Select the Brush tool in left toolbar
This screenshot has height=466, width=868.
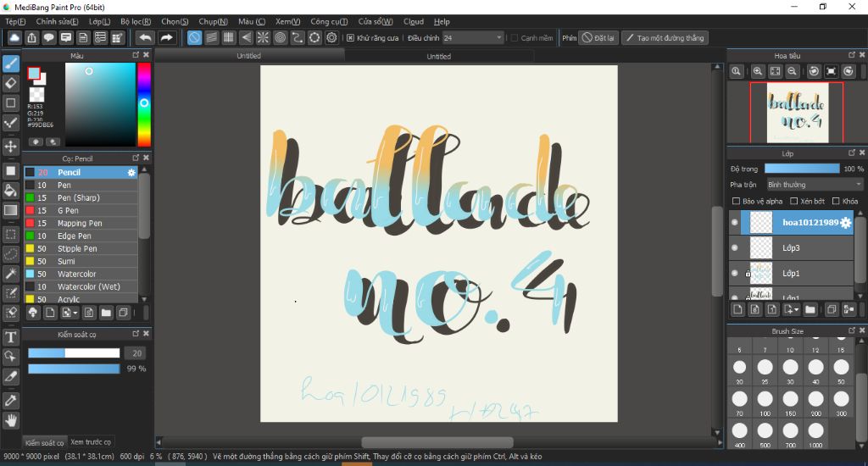(10, 64)
